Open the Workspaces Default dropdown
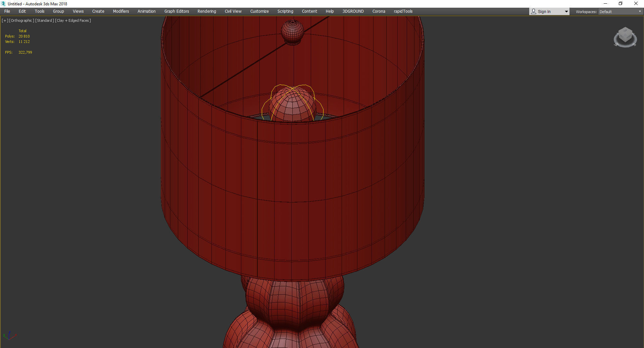Image resolution: width=644 pixels, height=348 pixels. (x=620, y=12)
